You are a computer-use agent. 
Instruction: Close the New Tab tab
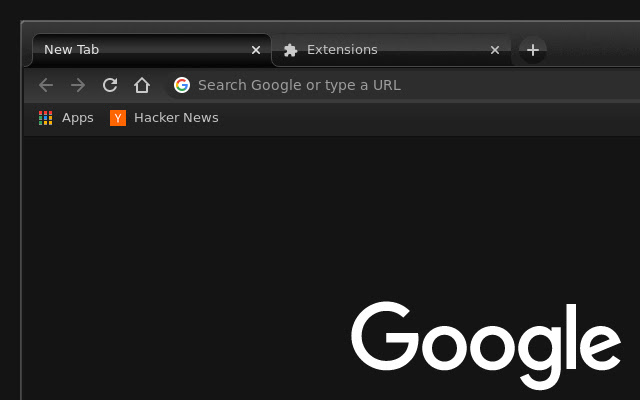coord(256,50)
